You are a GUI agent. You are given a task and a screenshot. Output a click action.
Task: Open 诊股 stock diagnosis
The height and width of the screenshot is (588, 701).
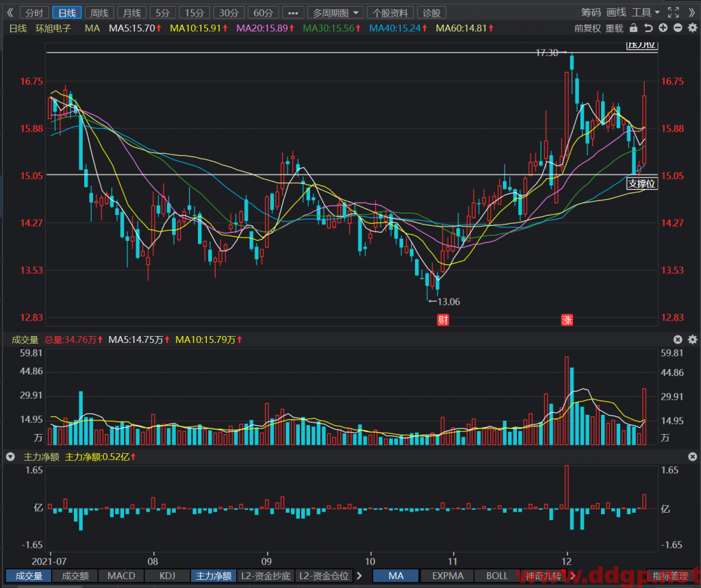(432, 13)
